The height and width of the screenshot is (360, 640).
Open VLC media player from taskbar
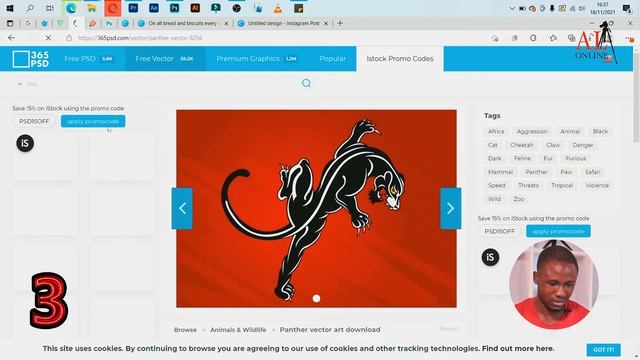[278, 8]
